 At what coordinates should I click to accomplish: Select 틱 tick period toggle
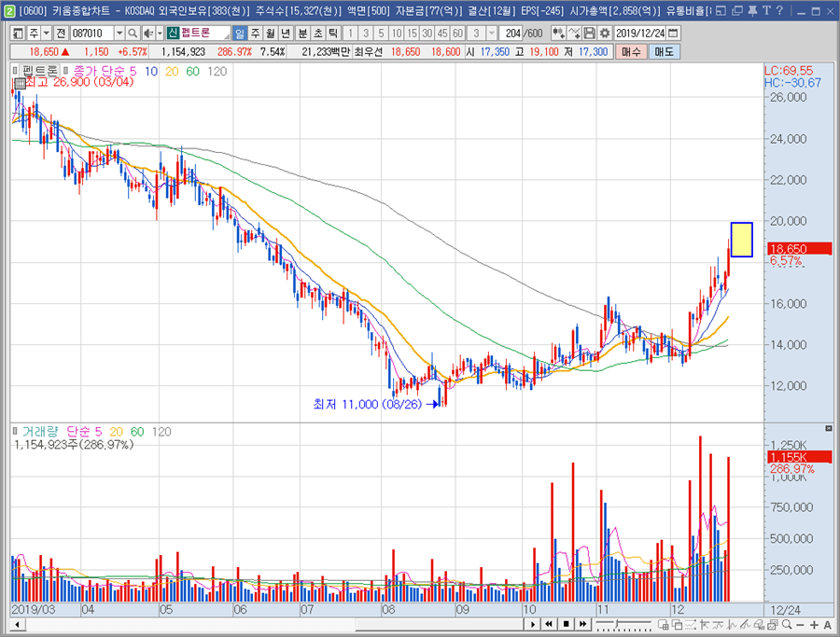[333, 34]
